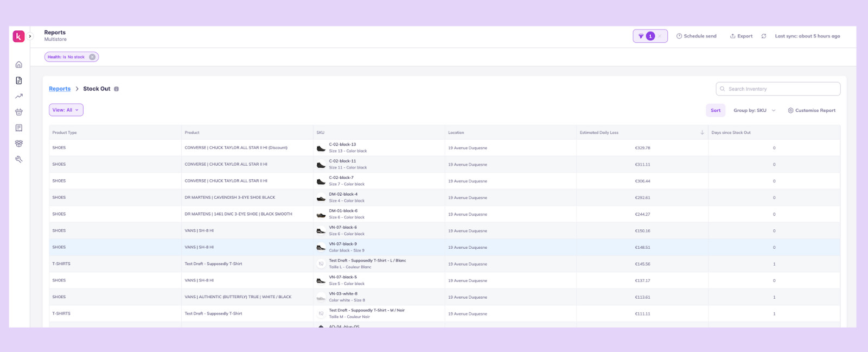
Task: Open the trending analytics icon in sidebar
Action: (x=19, y=96)
